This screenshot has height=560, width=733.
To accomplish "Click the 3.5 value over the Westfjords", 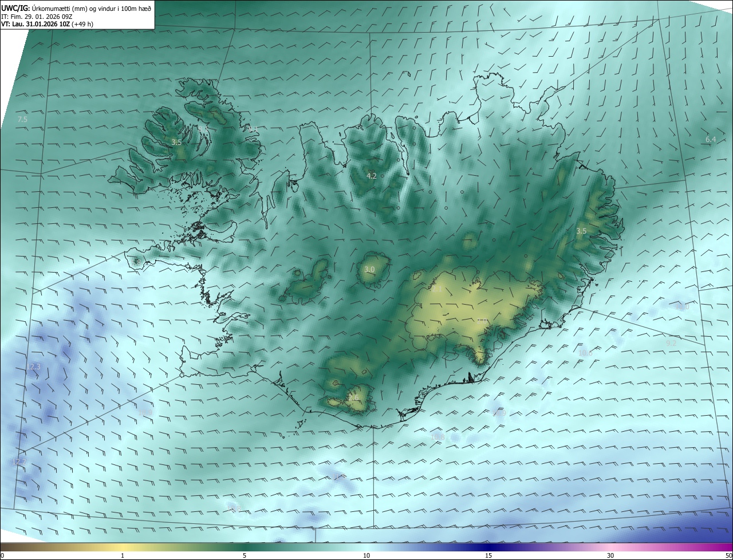I will pos(176,142).
